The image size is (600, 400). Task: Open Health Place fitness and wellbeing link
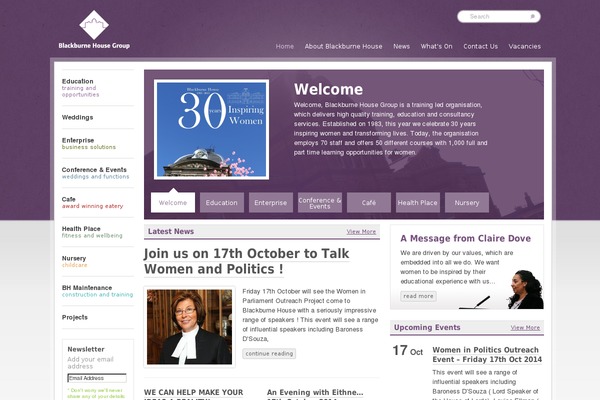(98, 232)
